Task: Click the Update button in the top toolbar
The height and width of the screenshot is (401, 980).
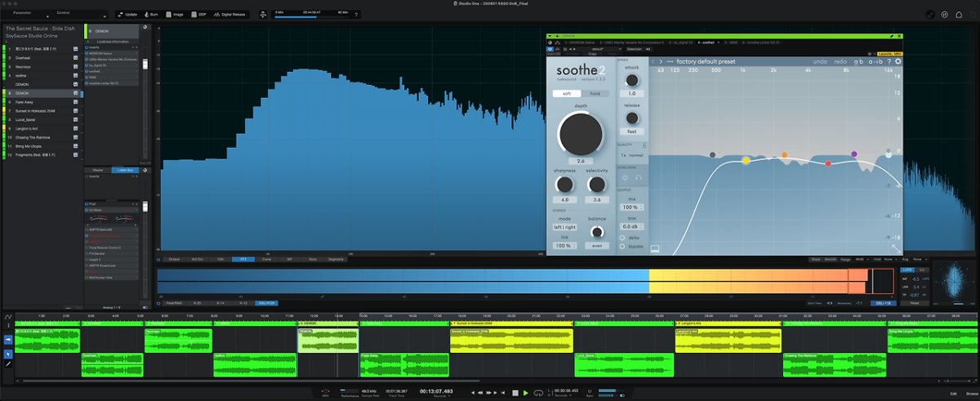Action: click(x=128, y=15)
